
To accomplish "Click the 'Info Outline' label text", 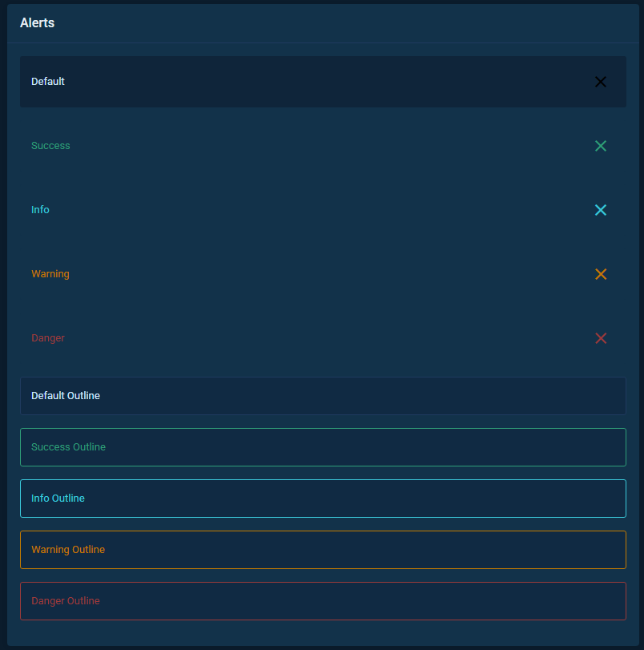I will click(x=58, y=499).
